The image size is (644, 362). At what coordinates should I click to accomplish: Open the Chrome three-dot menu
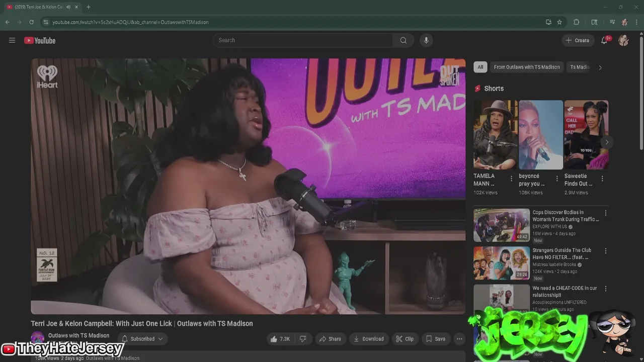(637, 22)
